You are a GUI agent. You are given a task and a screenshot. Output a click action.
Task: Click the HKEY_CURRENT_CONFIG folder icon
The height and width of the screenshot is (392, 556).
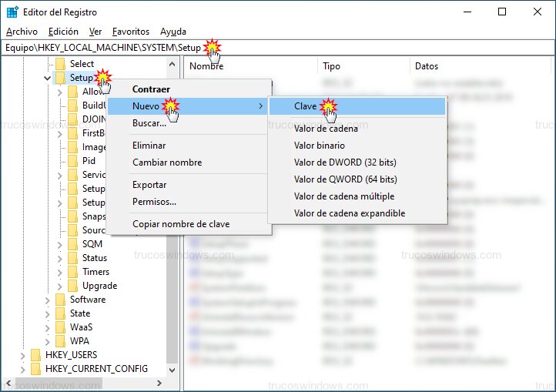35,369
